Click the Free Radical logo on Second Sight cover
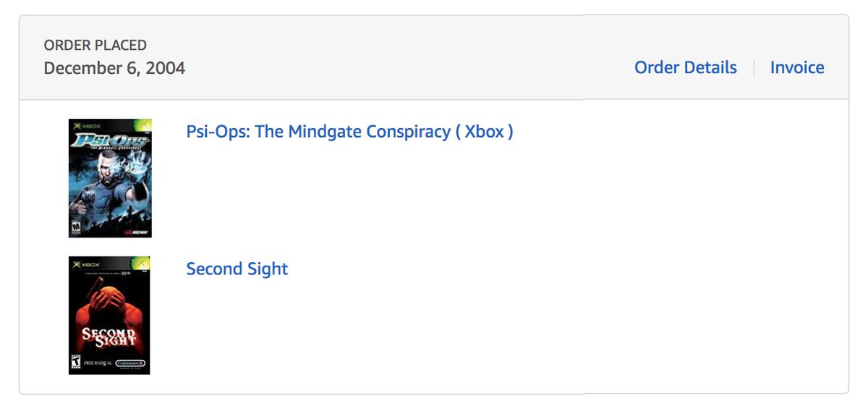 point(98,364)
